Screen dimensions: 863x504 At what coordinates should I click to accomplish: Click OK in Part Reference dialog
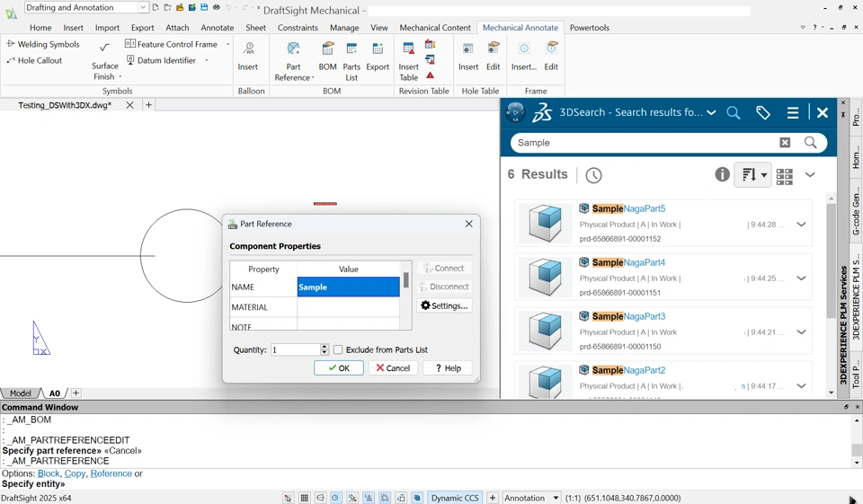339,368
